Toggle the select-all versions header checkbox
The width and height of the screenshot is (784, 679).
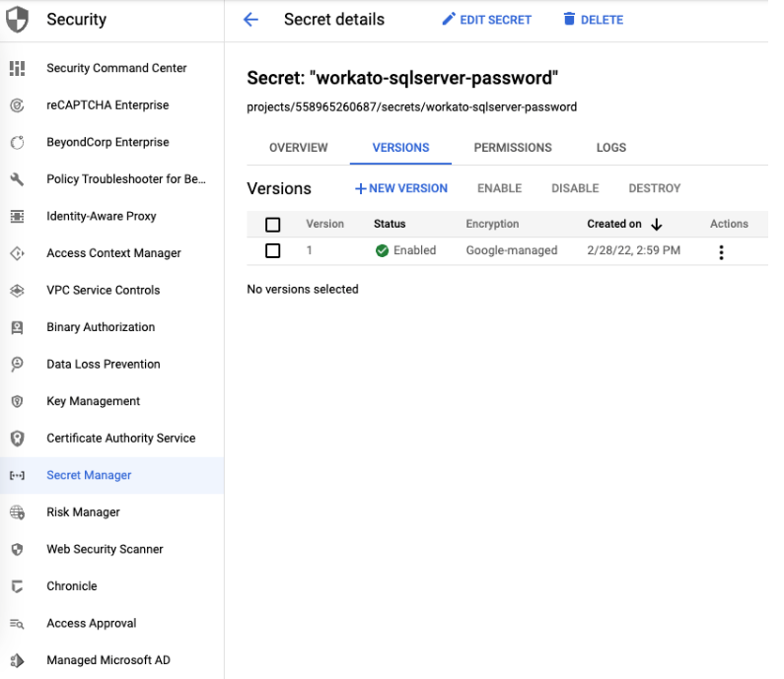[x=273, y=225]
